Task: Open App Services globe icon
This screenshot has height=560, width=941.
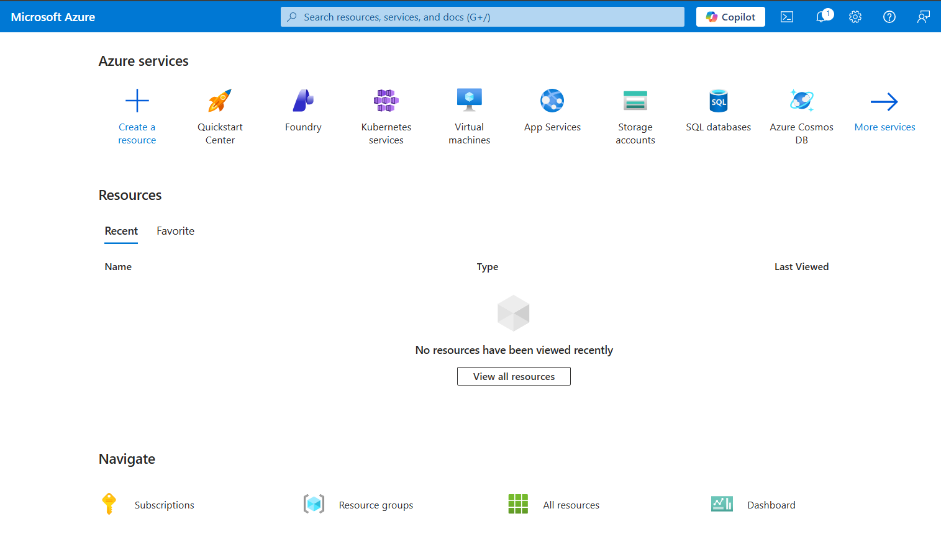Action: tap(552, 101)
